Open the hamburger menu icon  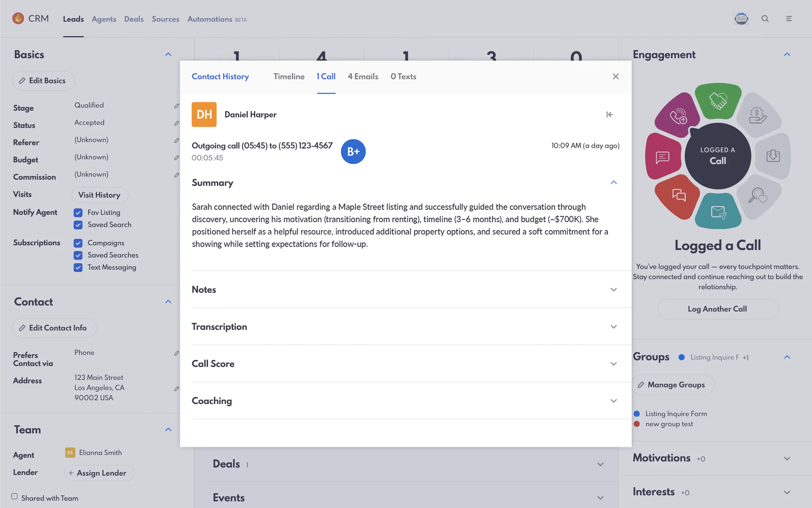pos(789,19)
